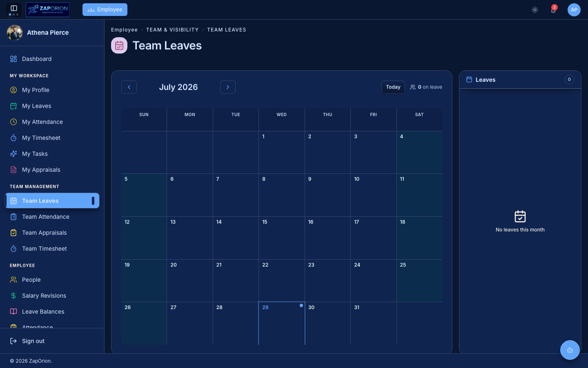Screen dimensions: 588x368
Task: Click the No leaves calendar-check icon
Action: (x=520, y=216)
